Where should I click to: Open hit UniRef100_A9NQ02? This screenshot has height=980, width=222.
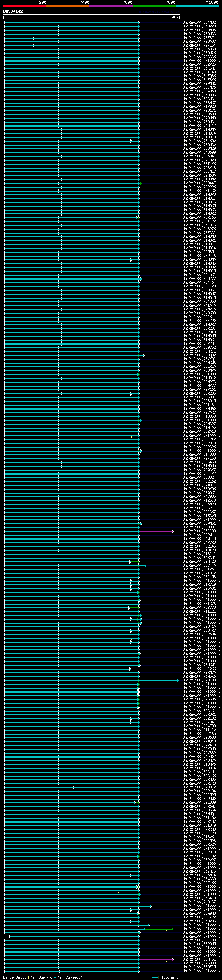(199, 355)
